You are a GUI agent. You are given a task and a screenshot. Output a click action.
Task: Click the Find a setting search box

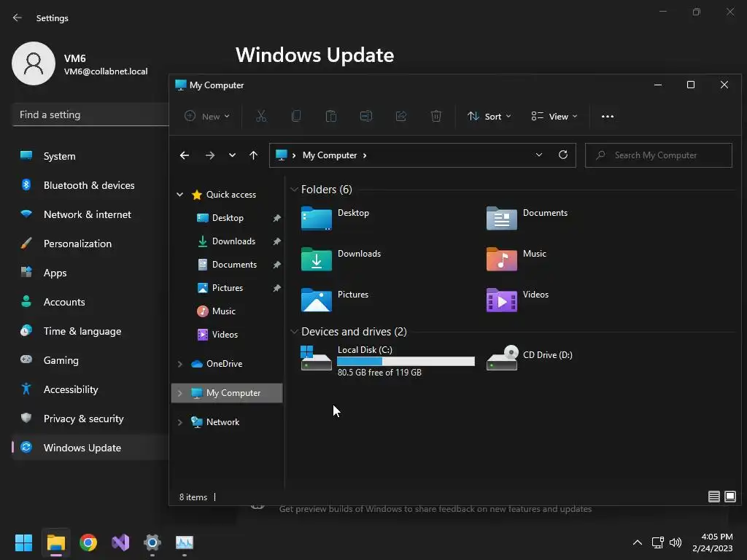(x=90, y=114)
